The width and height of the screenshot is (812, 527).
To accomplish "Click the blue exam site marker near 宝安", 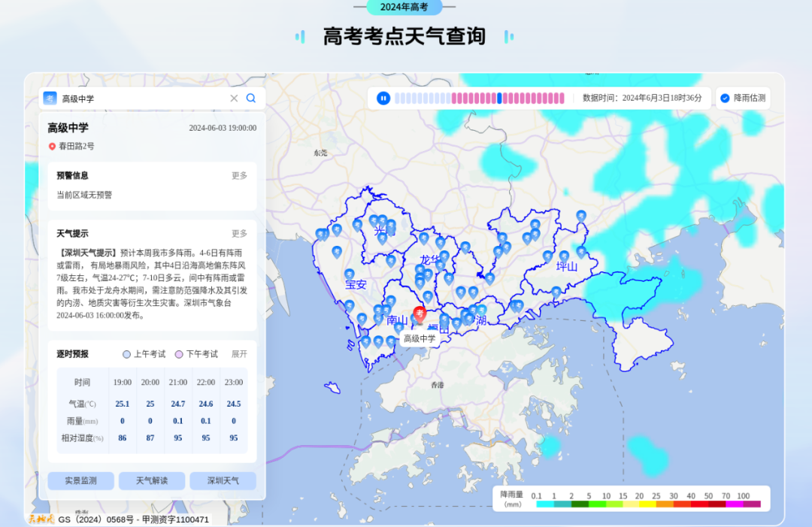I will pyautogui.click(x=350, y=274).
